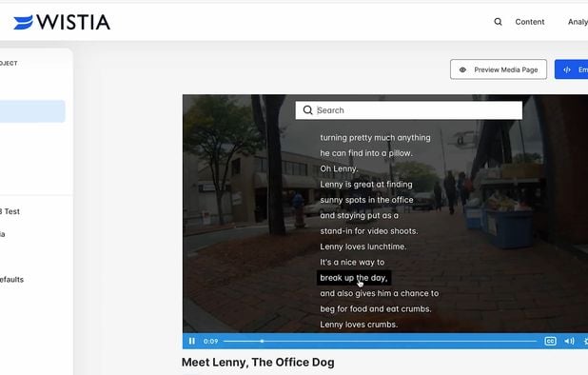Open the sidebar item ending in "efaults"
The image size is (588, 375).
(11, 280)
